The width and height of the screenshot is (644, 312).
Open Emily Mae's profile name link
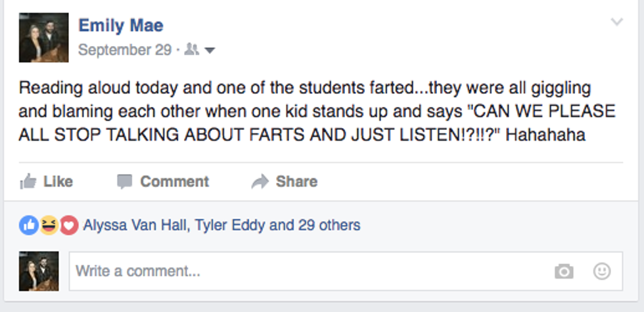coord(121,26)
